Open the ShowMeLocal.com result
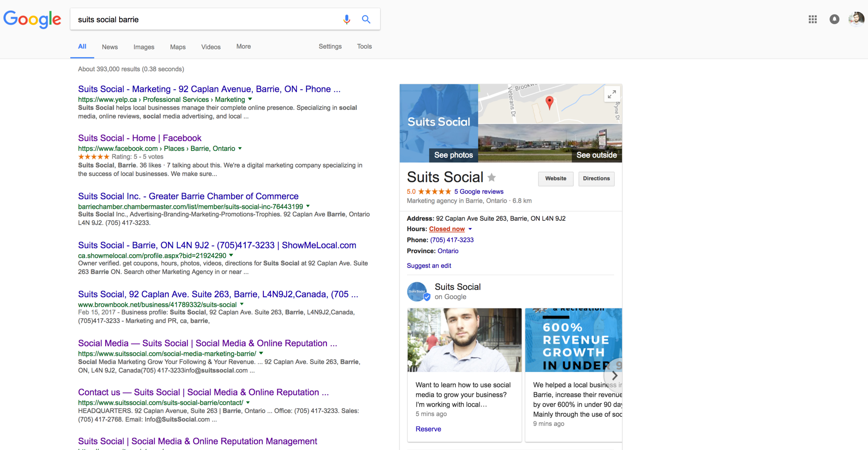This screenshot has width=868, height=450. click(217, 245)
